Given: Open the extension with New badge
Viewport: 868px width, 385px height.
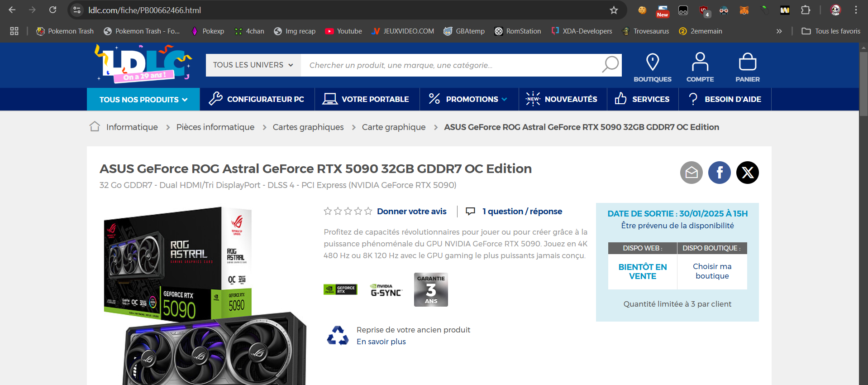Looking at the screenshot, I should (663, 11).
